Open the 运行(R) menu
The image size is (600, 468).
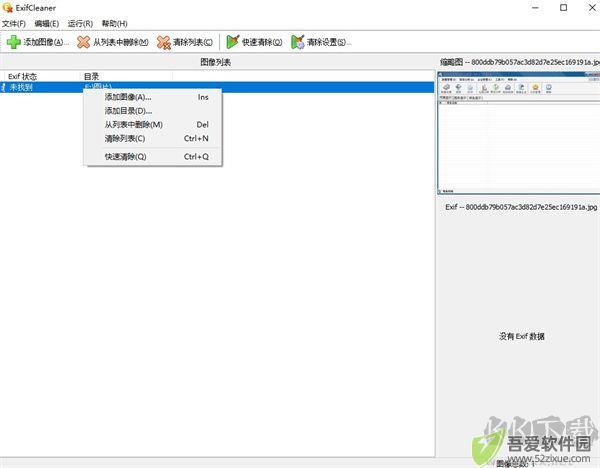[x=80, y=24]
